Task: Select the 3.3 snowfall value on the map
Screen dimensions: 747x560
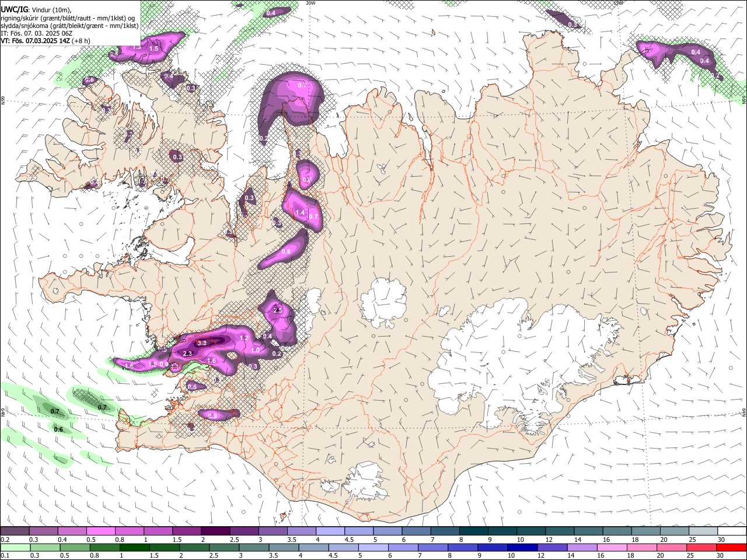Action: pos(203,344)
